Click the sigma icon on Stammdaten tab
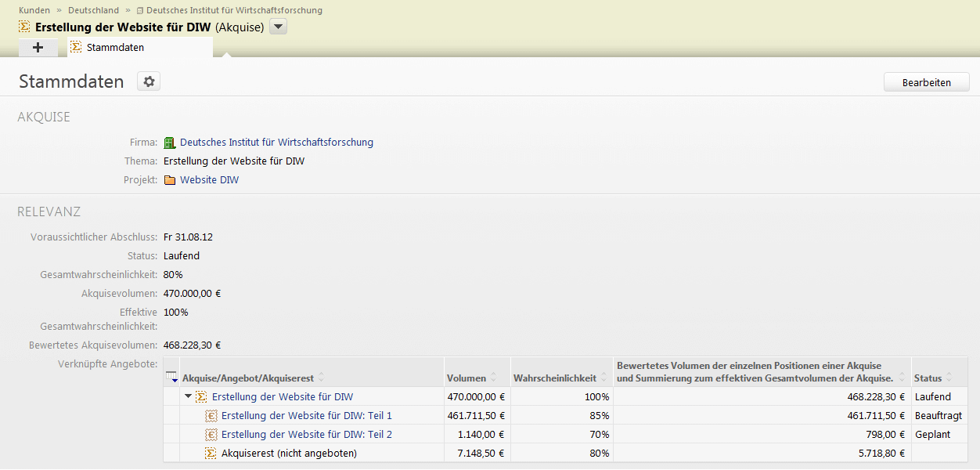Image resolution: width=980 pixels, height=470 pixels. [76, 47]
